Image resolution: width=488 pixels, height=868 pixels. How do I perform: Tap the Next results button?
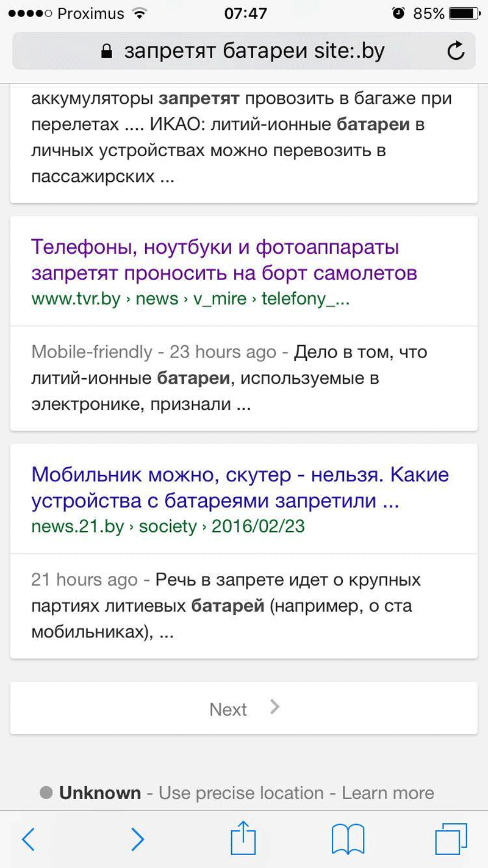243,708
